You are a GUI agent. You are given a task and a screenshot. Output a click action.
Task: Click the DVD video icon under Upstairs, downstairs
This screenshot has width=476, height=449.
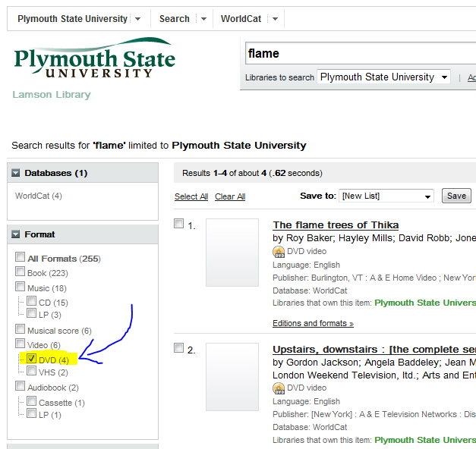pyautogui.click(x=279, y=388)
